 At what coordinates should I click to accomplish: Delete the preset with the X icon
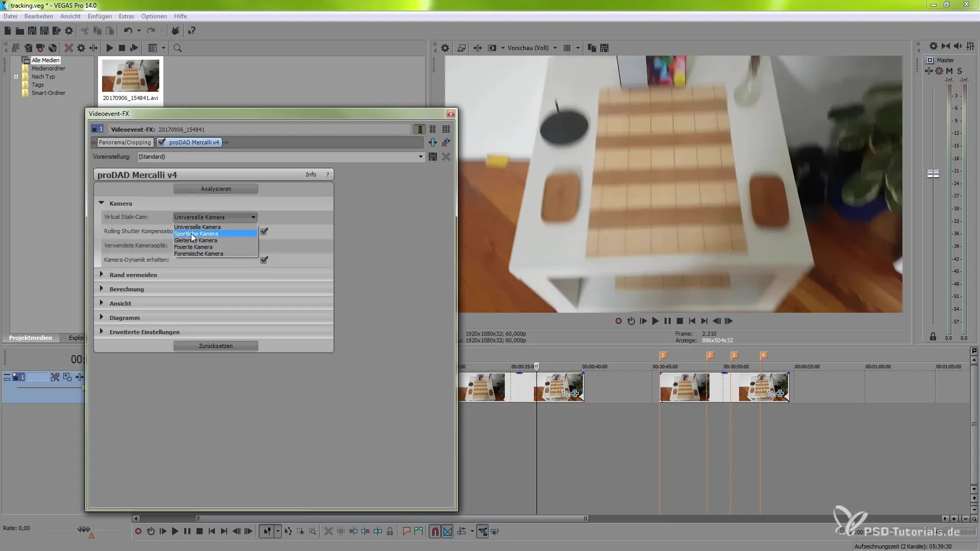pyautogui.click(x=446, y=157)
